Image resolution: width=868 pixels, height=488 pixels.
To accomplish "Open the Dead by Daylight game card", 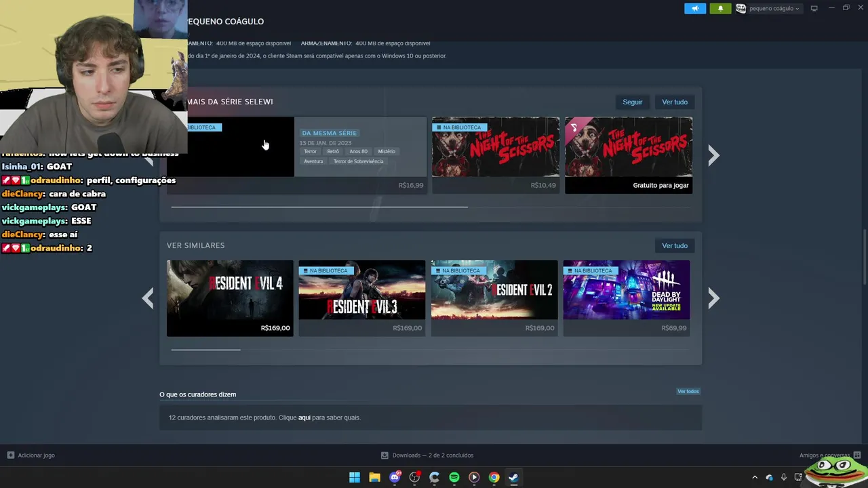I will coord(626,298).
